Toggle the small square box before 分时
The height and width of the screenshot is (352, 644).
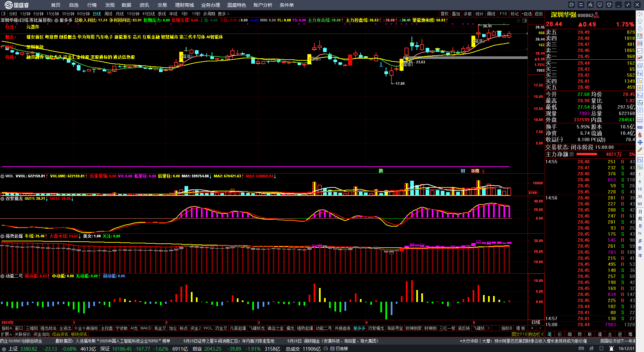[x=4, y=14]
